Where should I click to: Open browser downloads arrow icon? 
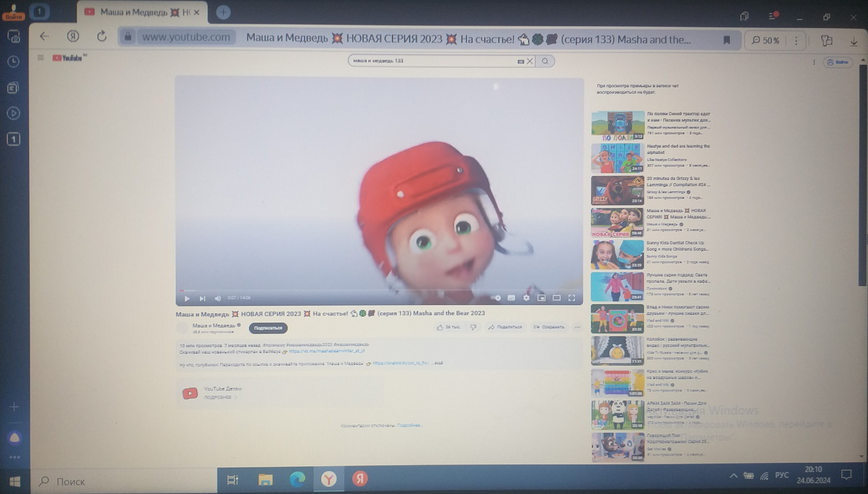tap(854, 41)
